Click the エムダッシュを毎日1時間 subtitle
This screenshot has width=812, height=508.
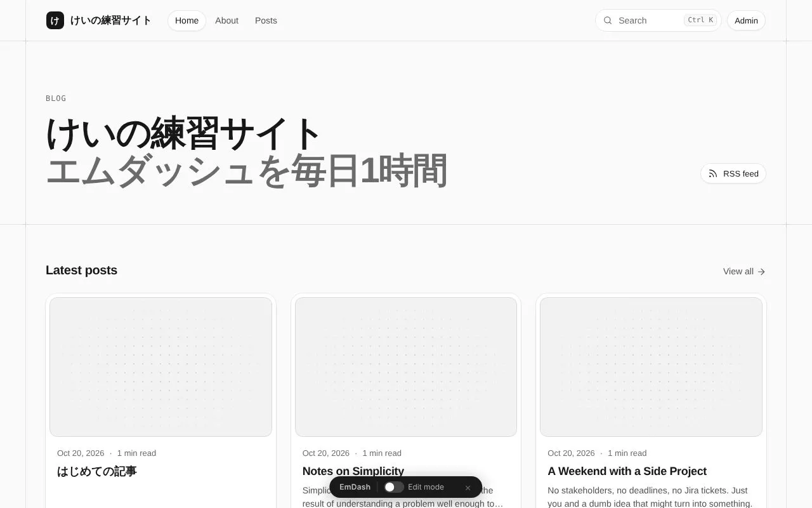(x=247, y=171)
